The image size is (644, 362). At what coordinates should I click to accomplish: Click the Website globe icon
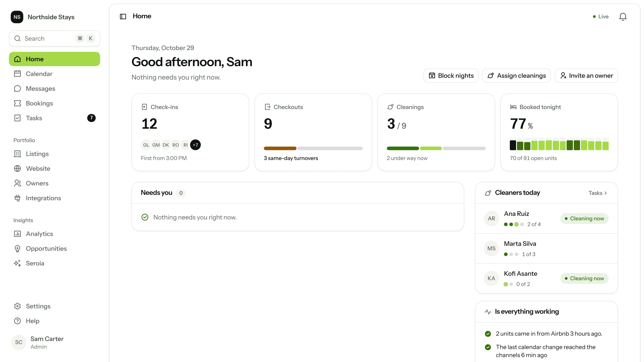(x=17, y=168)
